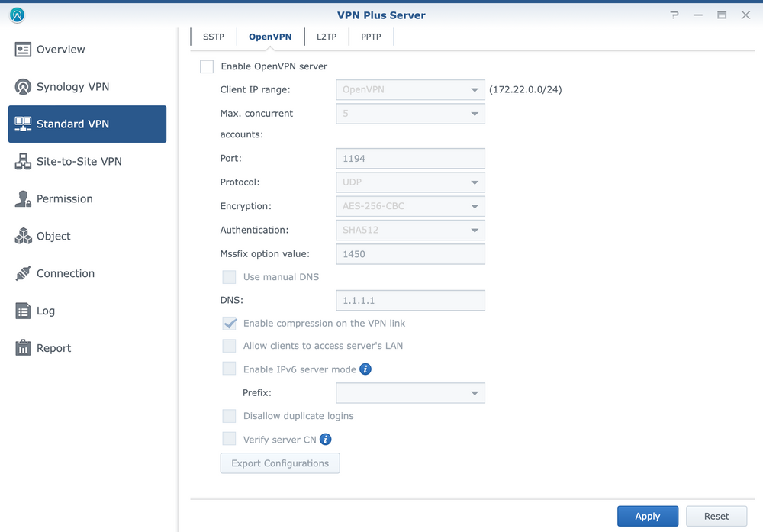Enable OpenVPN server checkbox
The image size is (763, 532).
click(x=207, y=66)
